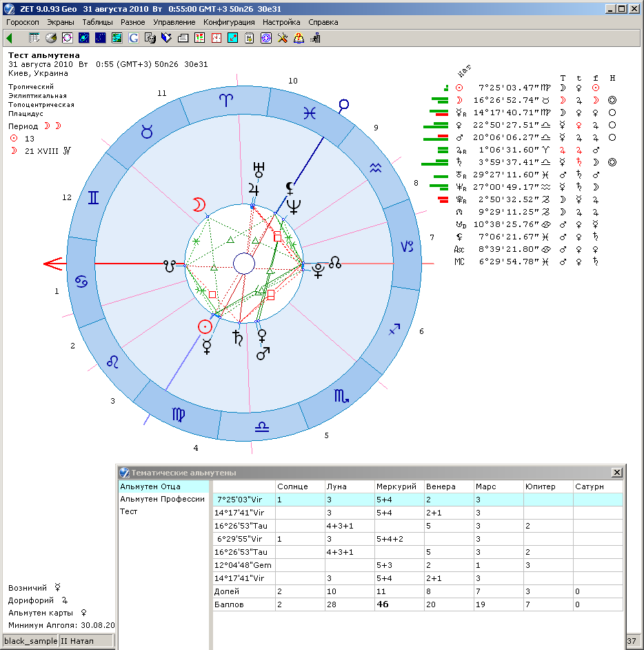644x650 pixels.
Task: Open the table grid toolbar icon
Action: pos(34,37)
